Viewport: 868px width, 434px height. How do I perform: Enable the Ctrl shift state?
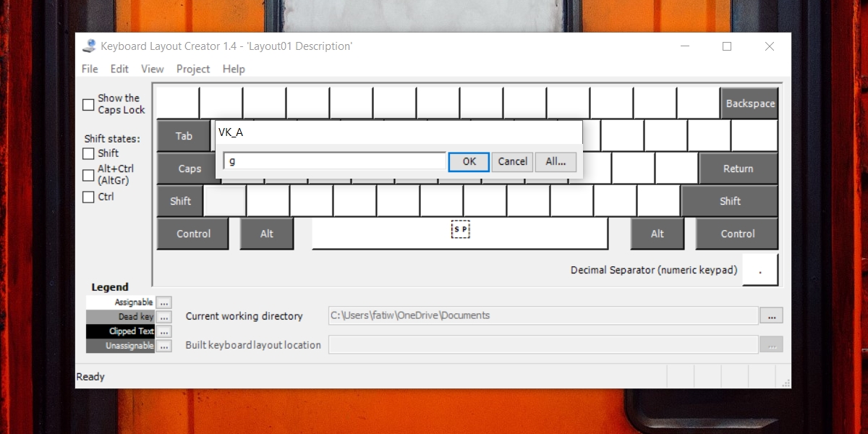click(88, 196)
